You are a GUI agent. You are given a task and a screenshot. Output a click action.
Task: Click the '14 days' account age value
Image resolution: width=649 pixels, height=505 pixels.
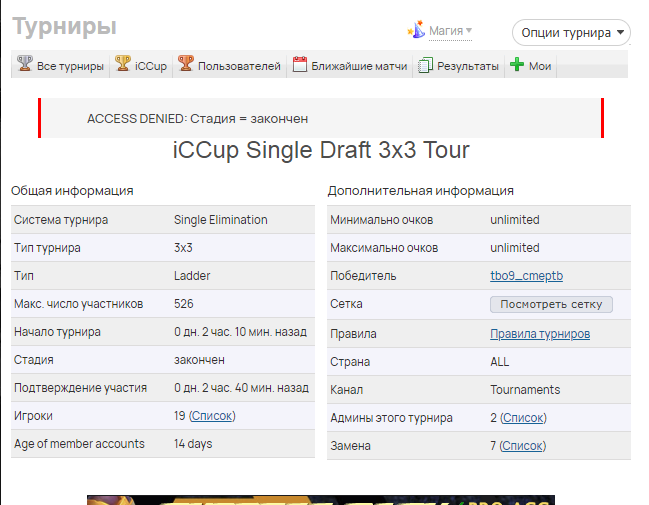pyautogui.click(x=193, y=444)
